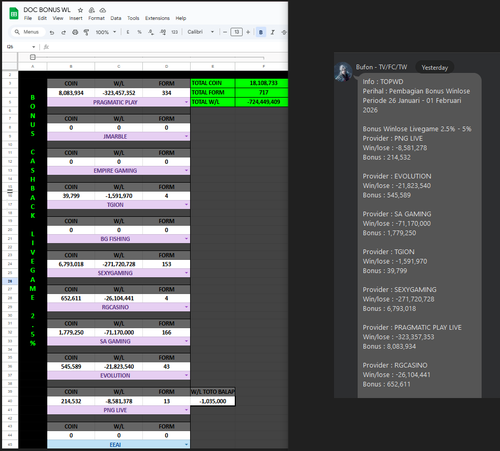Open the EMPIRE GAMING dropdown arrow
500x451 pixels.
(x=186, y=170)
